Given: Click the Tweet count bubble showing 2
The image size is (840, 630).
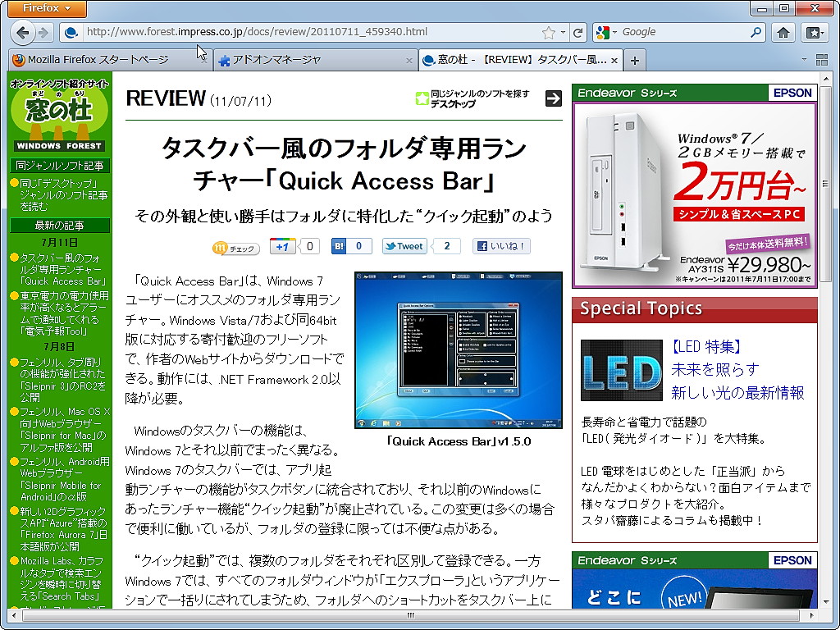Looking at the screenshot, I should tap(447, 246).
